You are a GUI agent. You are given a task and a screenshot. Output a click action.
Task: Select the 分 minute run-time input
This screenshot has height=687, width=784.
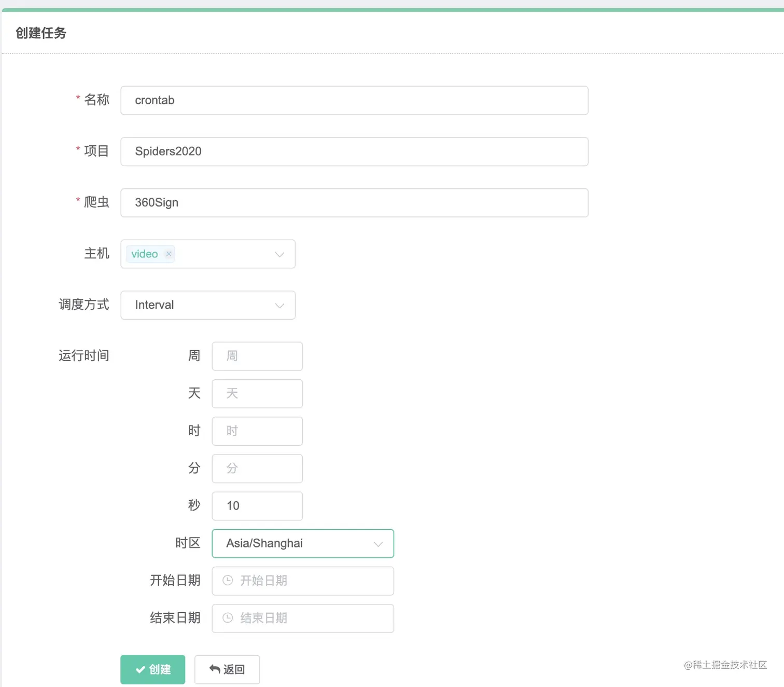257,468
